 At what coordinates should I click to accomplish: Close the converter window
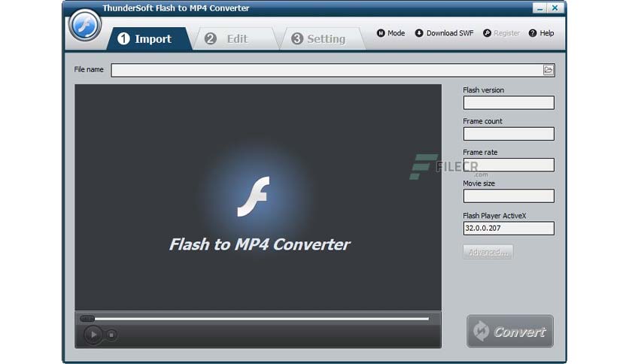click(x=555, y=8)
